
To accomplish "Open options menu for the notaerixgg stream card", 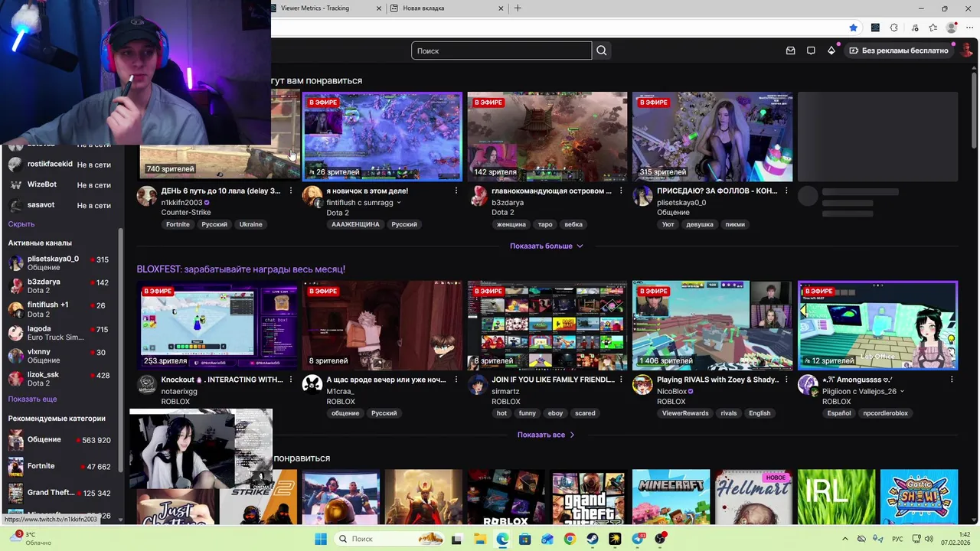I will click(x=291, y=380).
